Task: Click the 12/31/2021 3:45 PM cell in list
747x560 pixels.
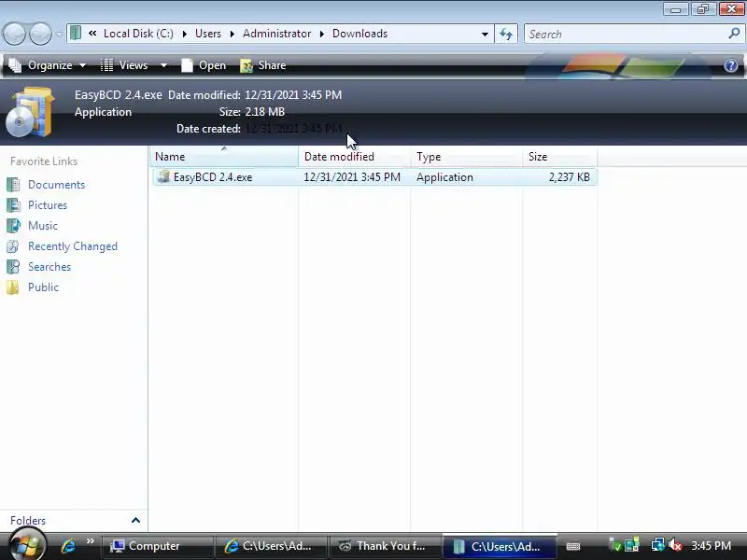Action: tap(352, 177)
